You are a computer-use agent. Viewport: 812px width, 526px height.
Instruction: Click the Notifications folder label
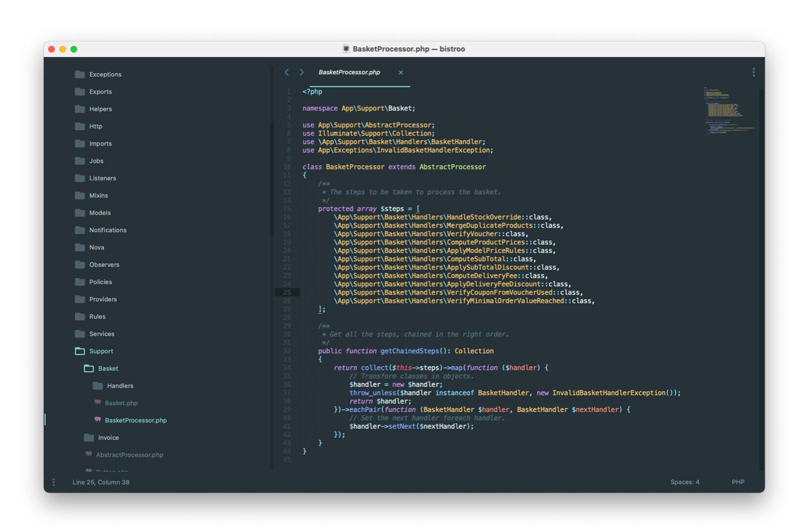tap(108, 230)
